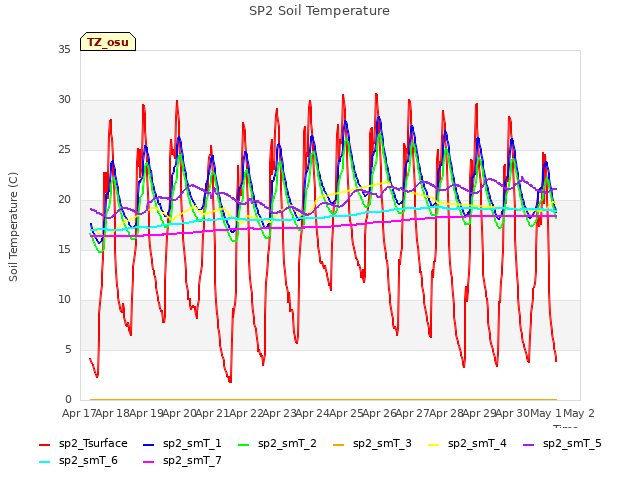Screen dimensions: 640x480
Task: Click the 15 y-axis tick label
Action: pos(64,249)
